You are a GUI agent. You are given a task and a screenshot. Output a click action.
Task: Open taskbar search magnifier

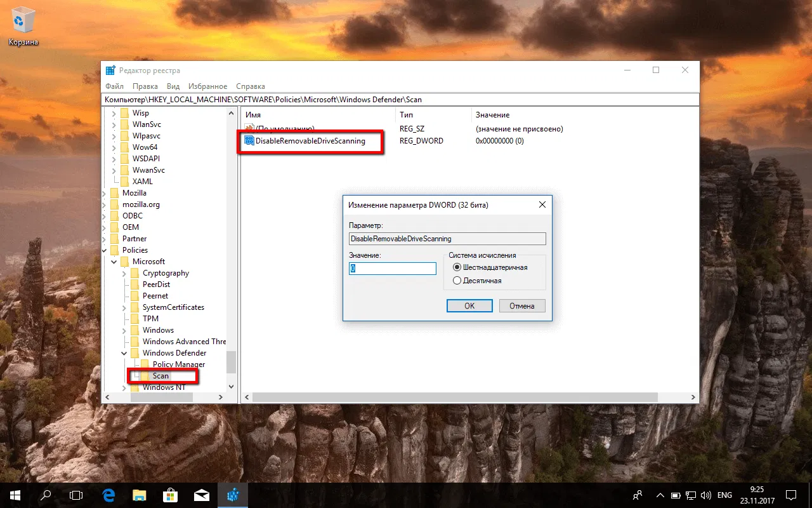click(x=46, y=495)
